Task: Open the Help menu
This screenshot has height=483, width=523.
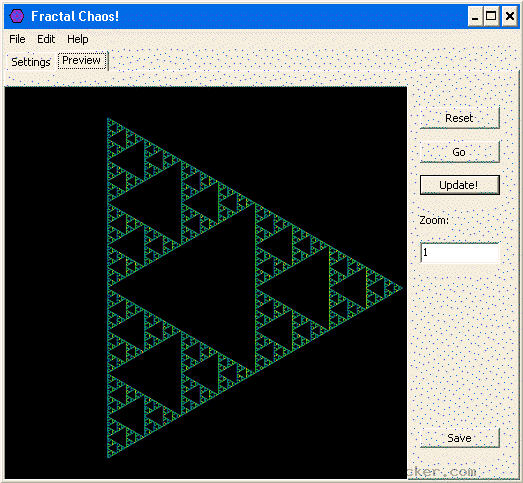Action: point(77,39)
